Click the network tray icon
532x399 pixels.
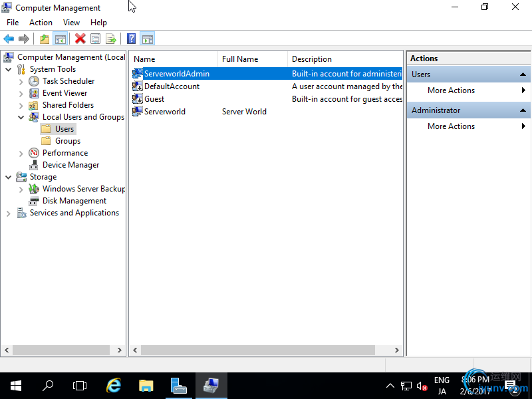point(406,386)
